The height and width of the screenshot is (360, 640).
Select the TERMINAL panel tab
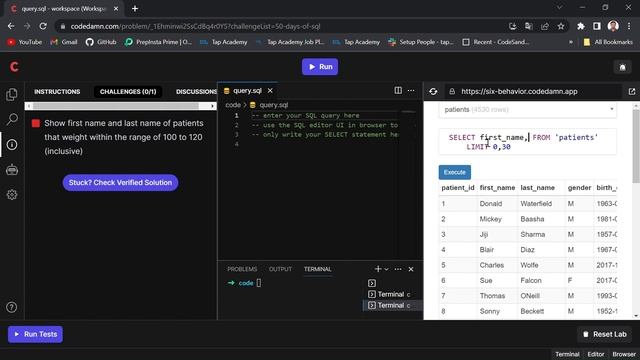[x=318, y=269]
